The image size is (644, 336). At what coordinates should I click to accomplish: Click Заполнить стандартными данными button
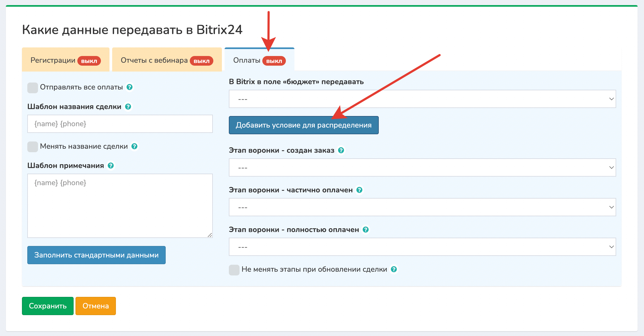tap(96, 255)
